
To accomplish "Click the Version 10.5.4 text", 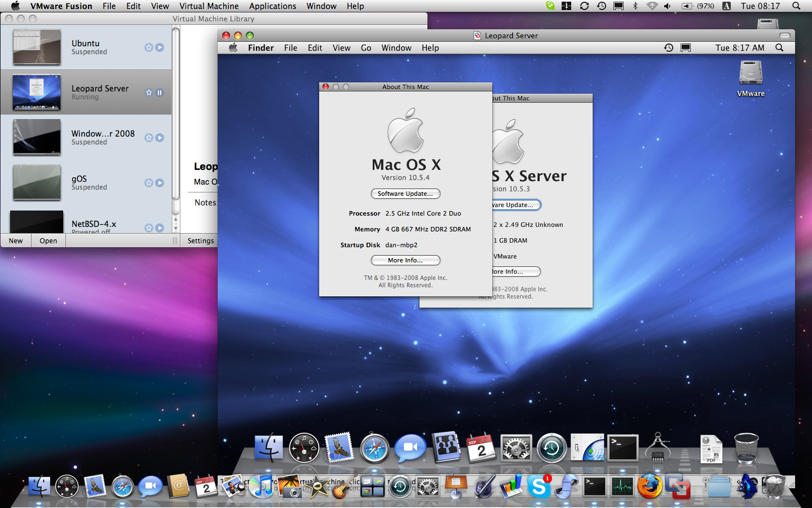I will coord(405,178).
